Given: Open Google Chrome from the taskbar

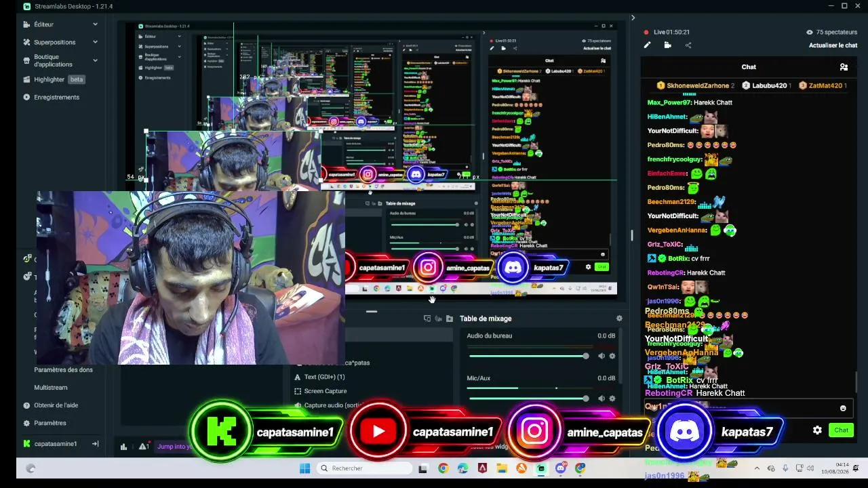Looking at the screenshot, I should [x=443, y=468].
